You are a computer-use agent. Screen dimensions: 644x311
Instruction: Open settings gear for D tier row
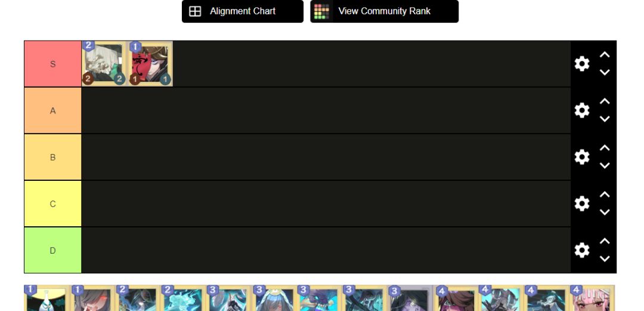[x=581, y=250]
